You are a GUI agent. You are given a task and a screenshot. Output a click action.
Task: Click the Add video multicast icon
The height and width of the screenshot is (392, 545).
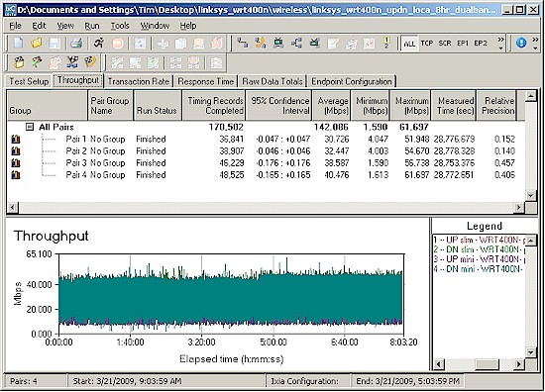(x=314, y=43)
